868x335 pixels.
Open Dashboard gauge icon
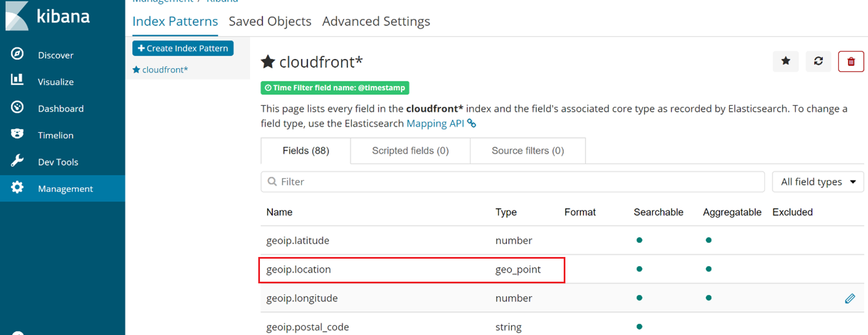tap(17, 107)
